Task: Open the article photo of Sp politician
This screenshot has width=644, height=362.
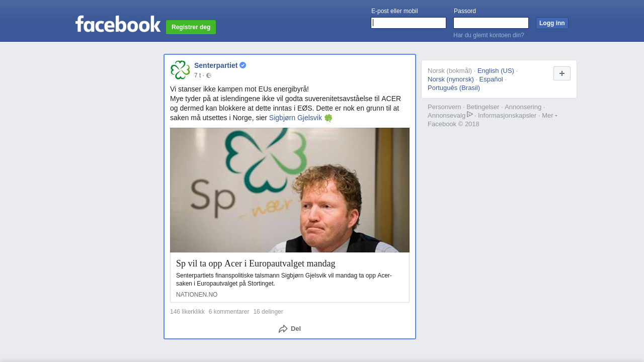Action: 290,190
